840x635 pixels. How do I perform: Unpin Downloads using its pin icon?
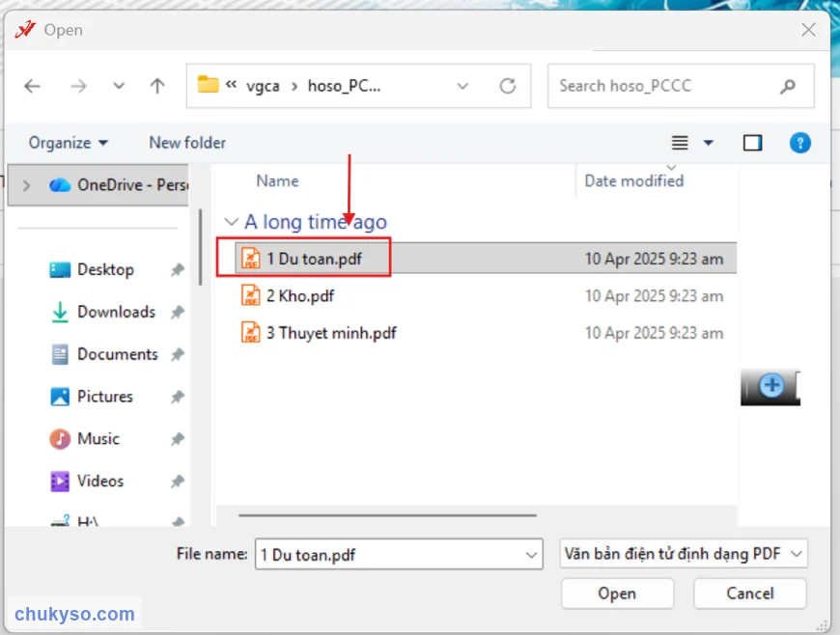pyautogui.click(x=178, y=312)
